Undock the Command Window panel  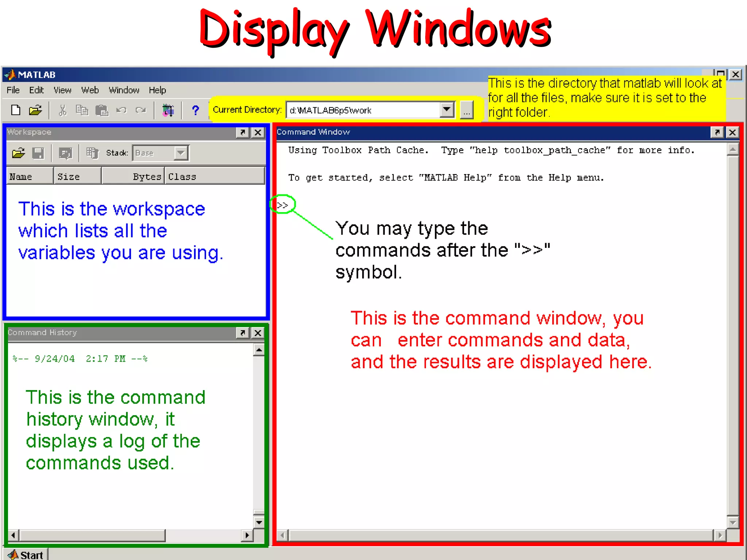(717, 132)
